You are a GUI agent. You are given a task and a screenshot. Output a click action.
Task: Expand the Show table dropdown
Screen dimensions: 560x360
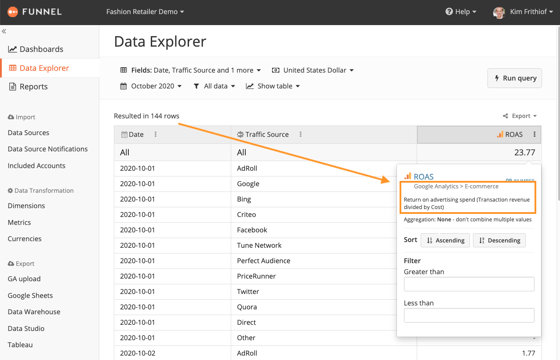(273, 86)
